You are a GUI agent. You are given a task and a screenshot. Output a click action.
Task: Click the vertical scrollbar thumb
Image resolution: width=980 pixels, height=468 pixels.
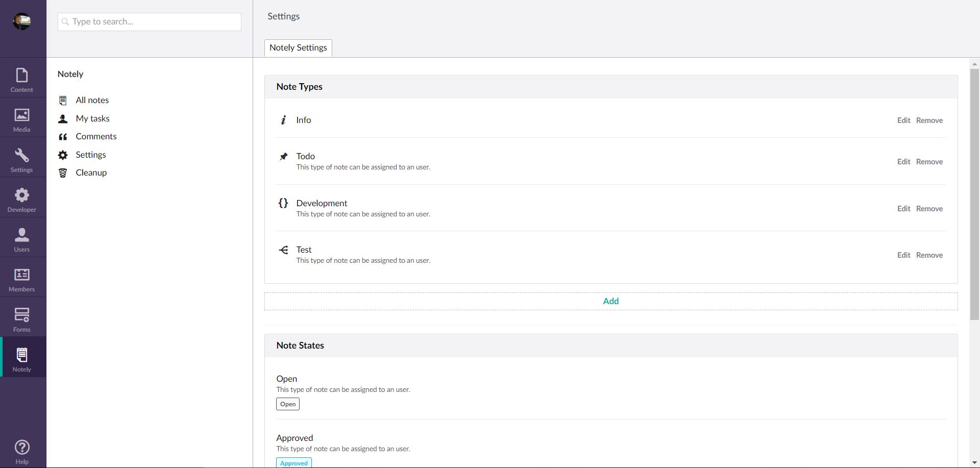(x=974, y=194)
